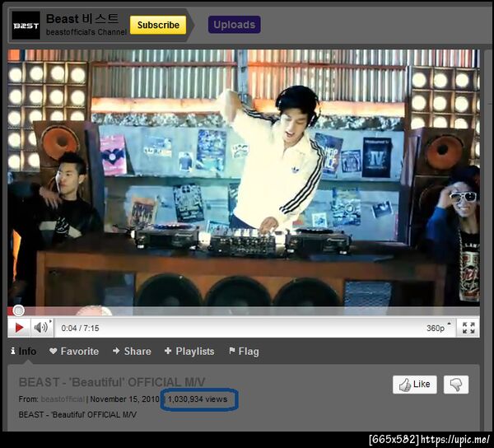494x448 pixels.
Task: Click the BEAST - 'Beautiful' OFFICIAL M/V title
Action: pyautogui.click(x=112, y=382)
